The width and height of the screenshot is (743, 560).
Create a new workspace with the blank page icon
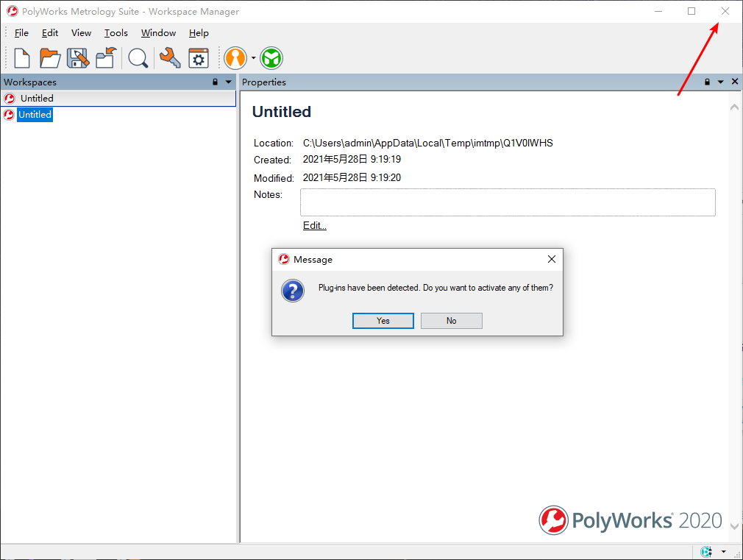coord(22,58)
